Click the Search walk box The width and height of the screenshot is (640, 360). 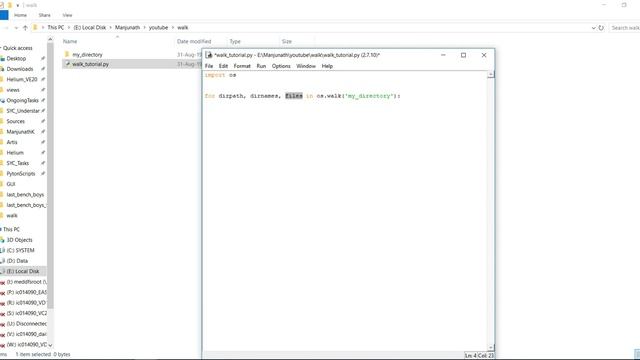click(624, 28)
